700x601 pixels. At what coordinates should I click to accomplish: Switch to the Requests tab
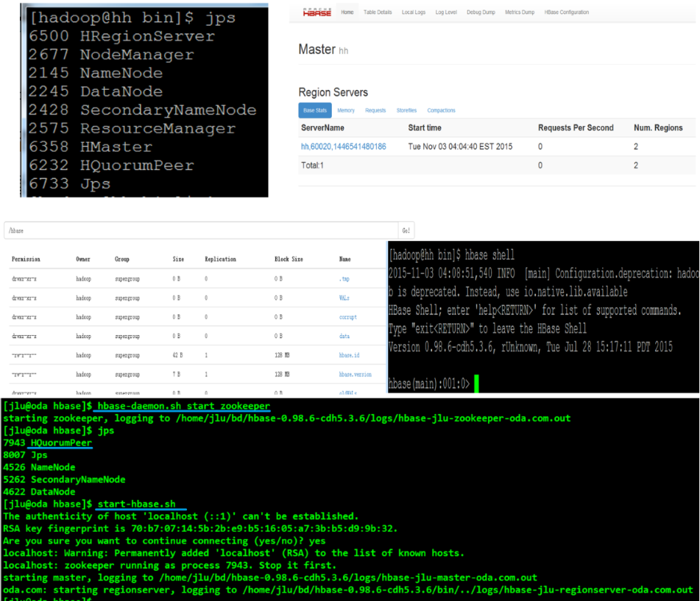coord(375,110)
